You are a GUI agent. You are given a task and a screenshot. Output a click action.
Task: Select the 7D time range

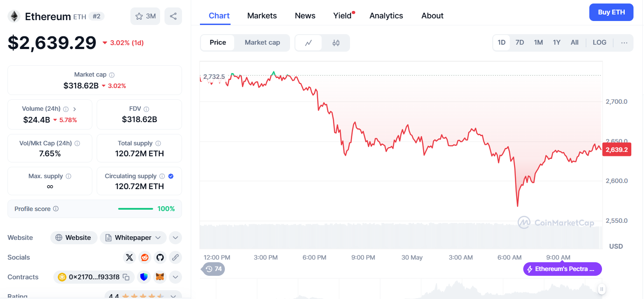[520, 42]
